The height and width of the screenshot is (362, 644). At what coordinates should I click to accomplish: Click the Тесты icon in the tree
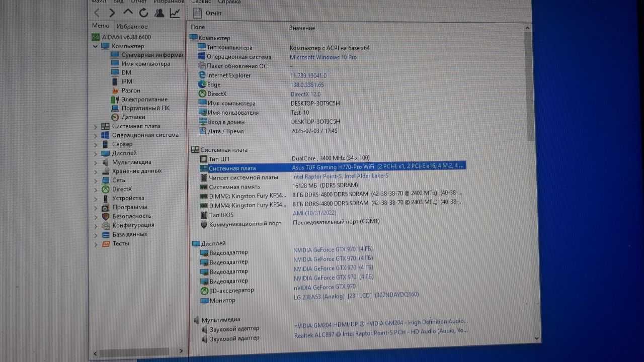(x=105, y=243)
